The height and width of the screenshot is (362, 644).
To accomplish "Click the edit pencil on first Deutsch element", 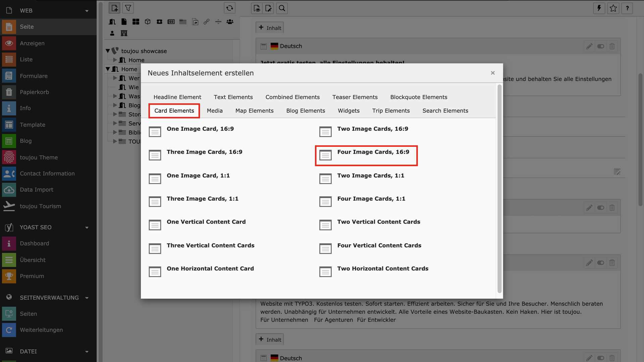I will tap(589, 46).
